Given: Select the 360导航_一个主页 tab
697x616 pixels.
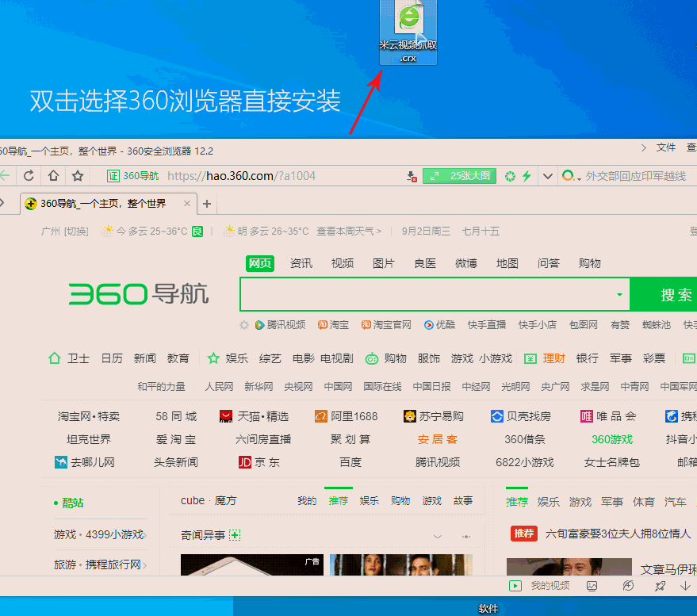Looking at the screenshot, I should click(109, 204).
